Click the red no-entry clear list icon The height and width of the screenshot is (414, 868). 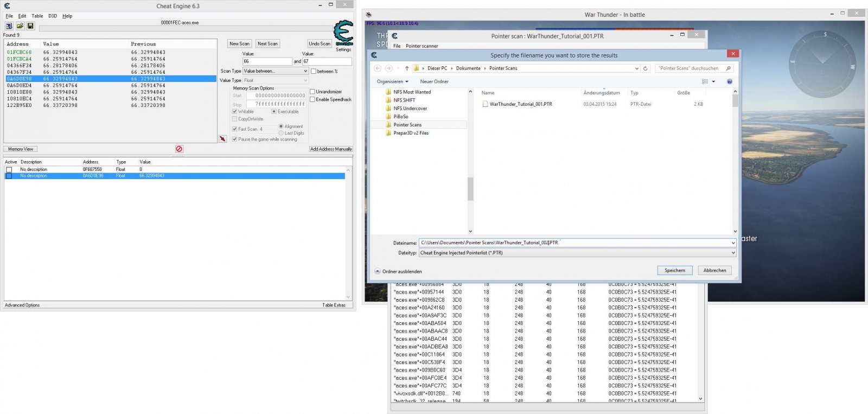[x=179, y=149]
